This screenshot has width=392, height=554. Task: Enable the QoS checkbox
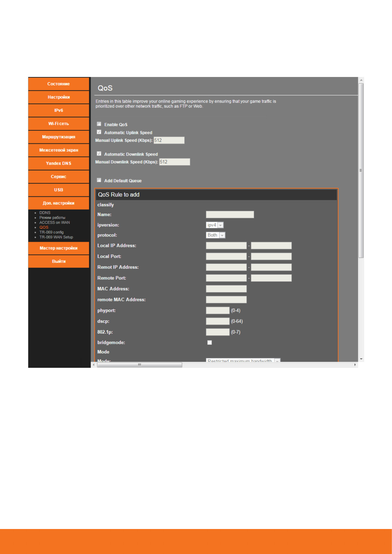(99, 124)
